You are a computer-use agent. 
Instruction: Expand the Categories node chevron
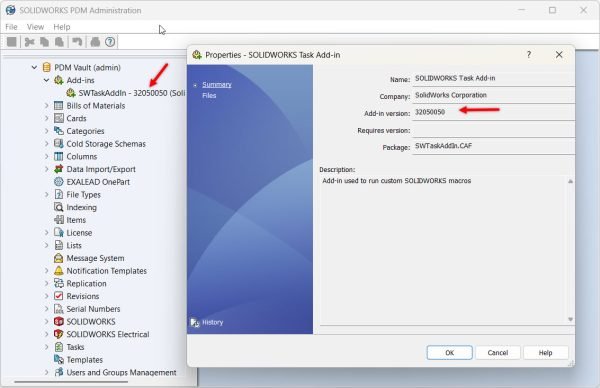point(47,131)
